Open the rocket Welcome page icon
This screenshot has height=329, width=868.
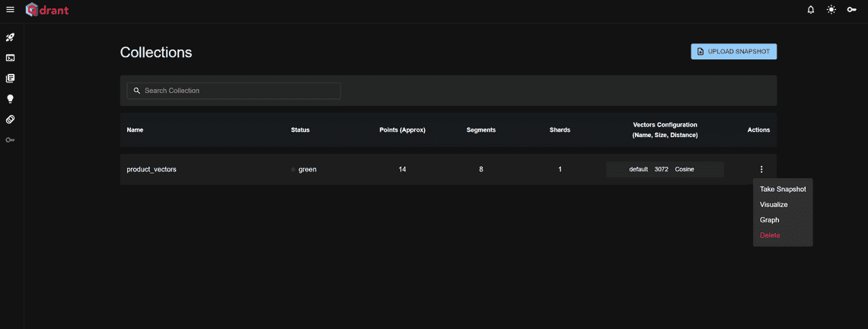click(x=11, y=37)
